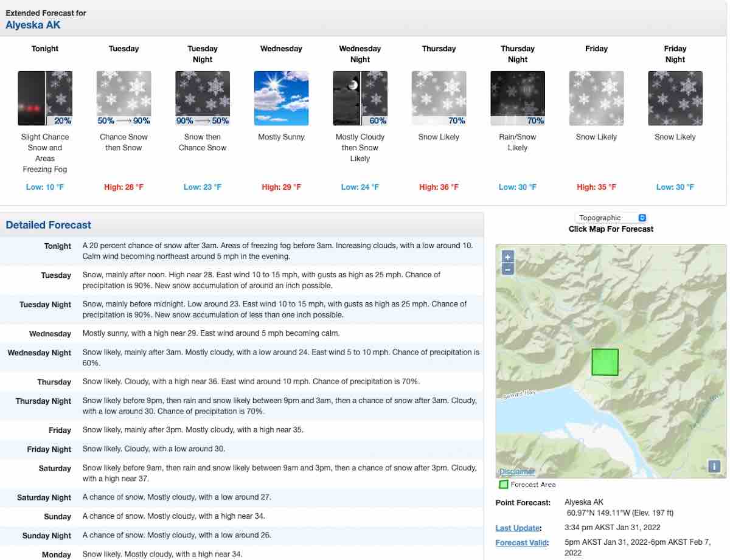
Task: Open the Forecast Valid link
Action: click(522, 542)
